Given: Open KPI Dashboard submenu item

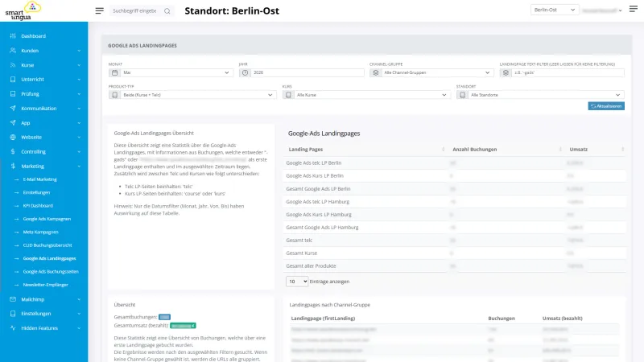Looking at the screenshot, I should (38, 206).
